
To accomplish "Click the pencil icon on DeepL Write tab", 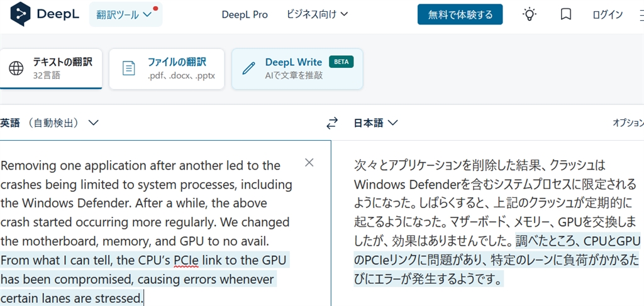I will click(x=249, y=68).
